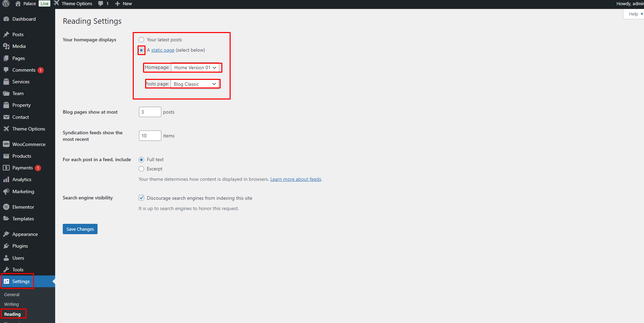
Task: Open the Writing settings submenu
Action: click(11, 304)
